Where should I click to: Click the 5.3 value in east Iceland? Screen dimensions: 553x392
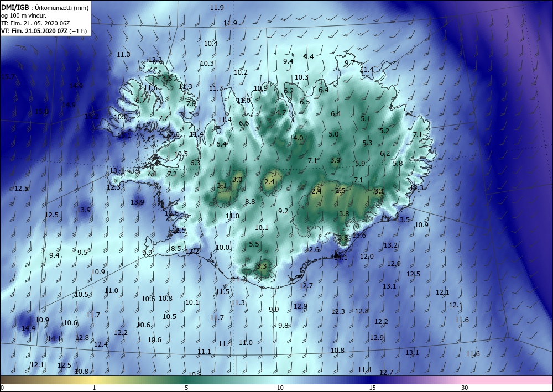[367, 143]
